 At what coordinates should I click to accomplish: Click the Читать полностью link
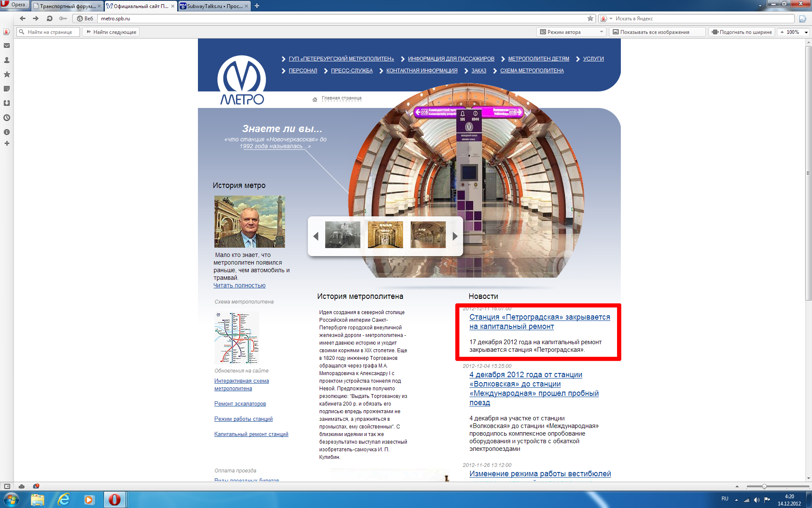(x=239, y=286)
